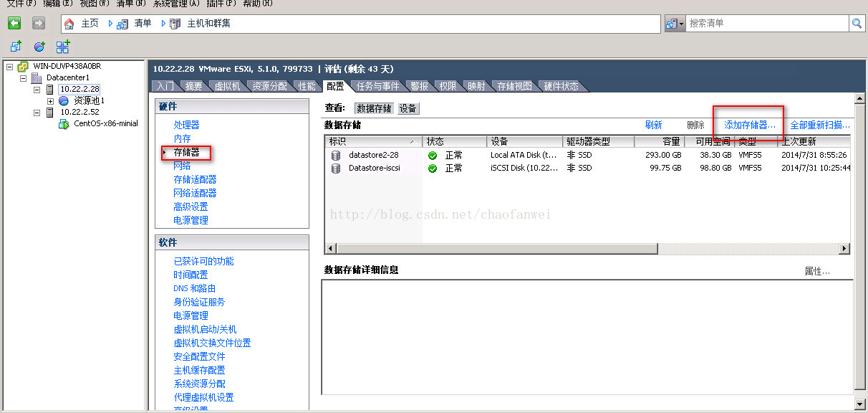Sort datastores by the 容量 column header
This screenshot has height=413, width=868.
coord(659,141)
